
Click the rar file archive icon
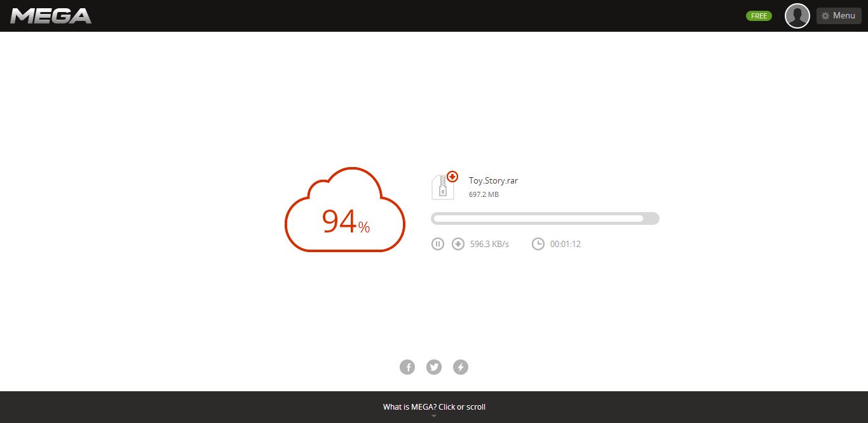click(444, 185)
